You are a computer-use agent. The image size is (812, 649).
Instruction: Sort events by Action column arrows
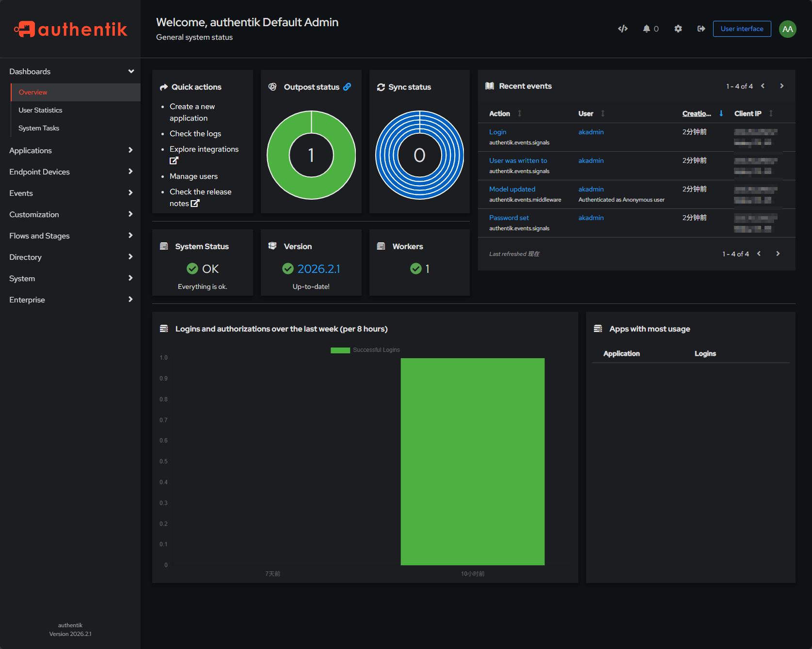click(x=519, y=113)
